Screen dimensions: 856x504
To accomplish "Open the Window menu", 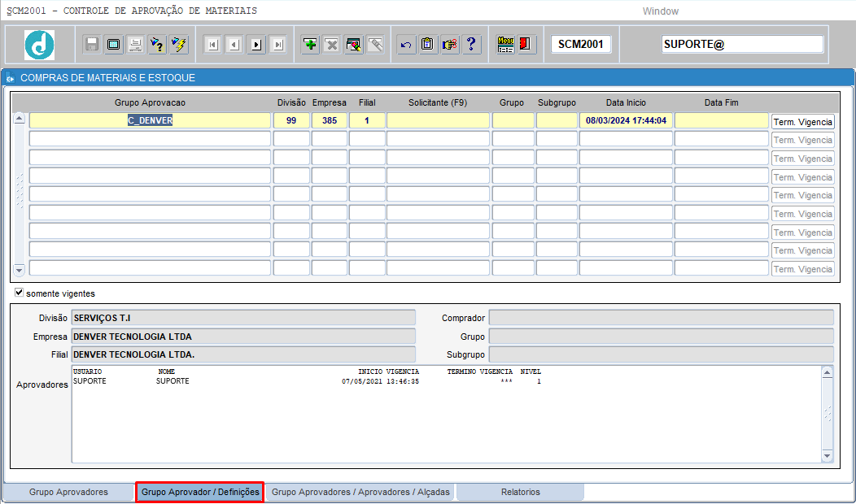I will [x=660, y=11].
